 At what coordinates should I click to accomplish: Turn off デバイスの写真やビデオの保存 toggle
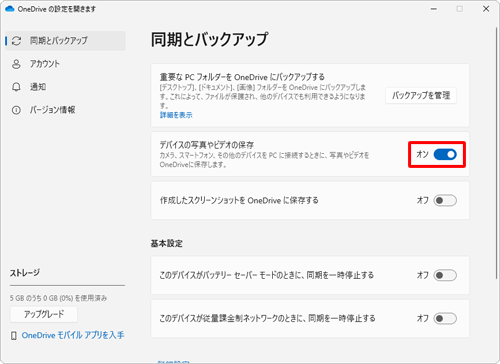click(x=445, y=154)
